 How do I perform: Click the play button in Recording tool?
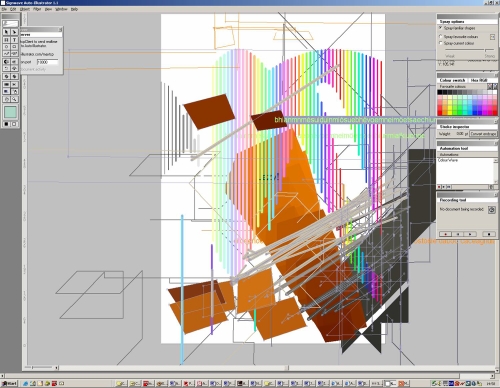click(x=470, y=234)
